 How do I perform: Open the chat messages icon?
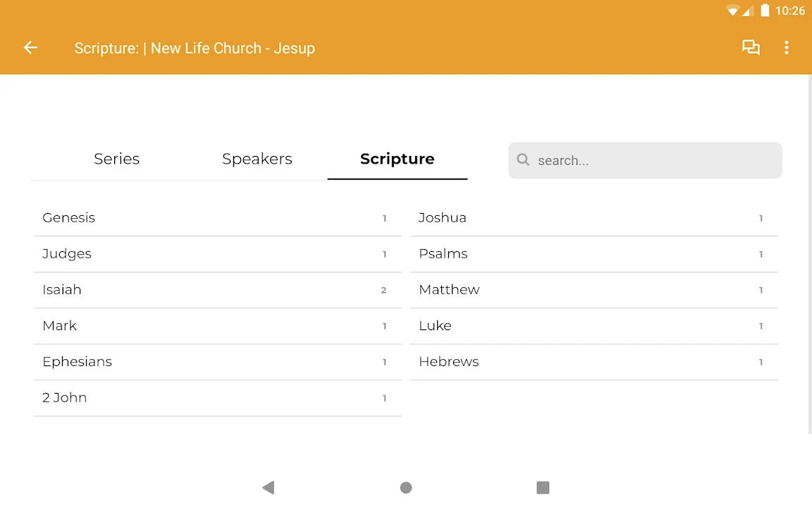tap(751, 48)
